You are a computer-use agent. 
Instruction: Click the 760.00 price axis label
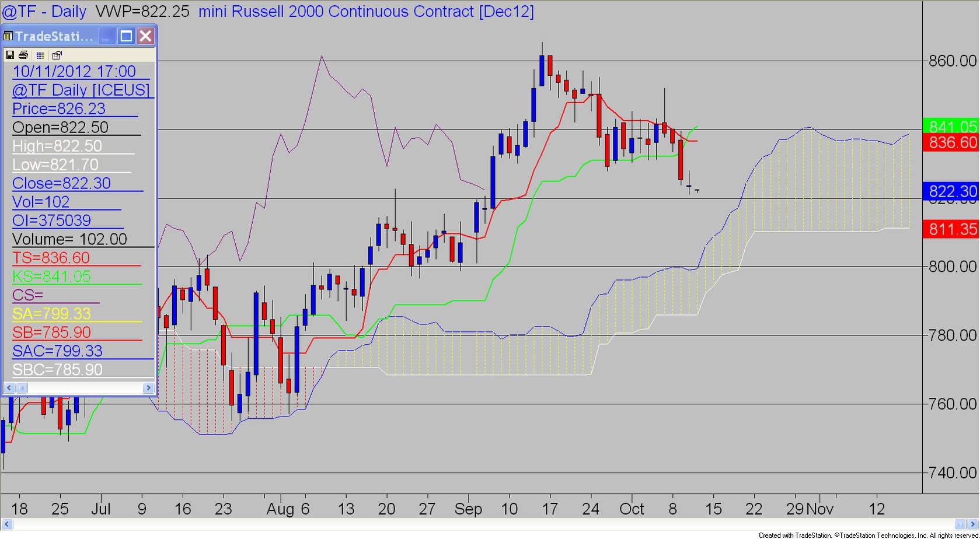click(x=953, y=404)
